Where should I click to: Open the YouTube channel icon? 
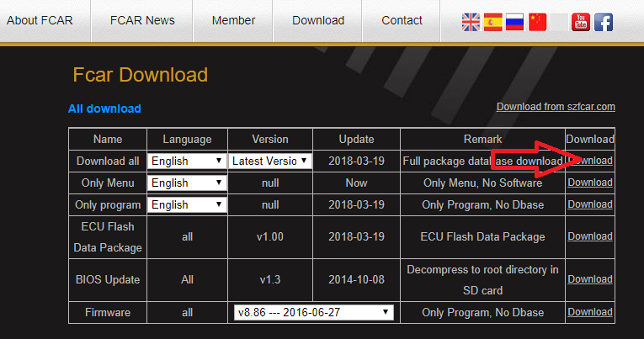pos(581,22)
